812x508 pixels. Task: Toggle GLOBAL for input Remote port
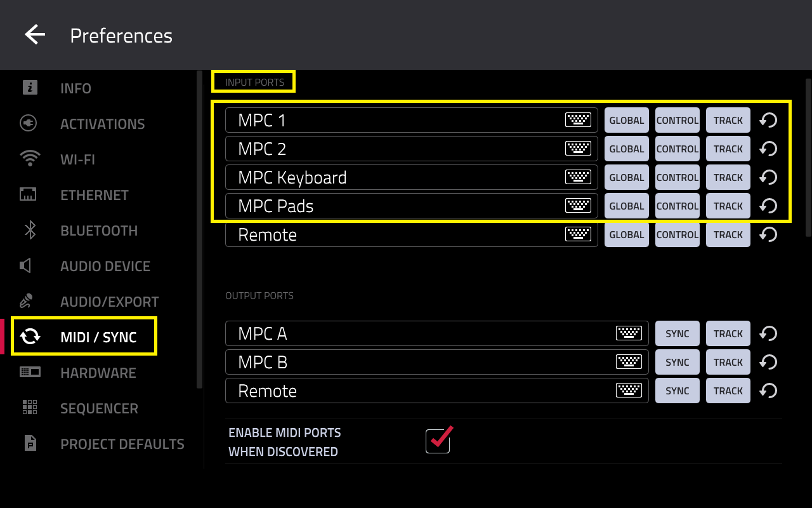tap(627, 234)
